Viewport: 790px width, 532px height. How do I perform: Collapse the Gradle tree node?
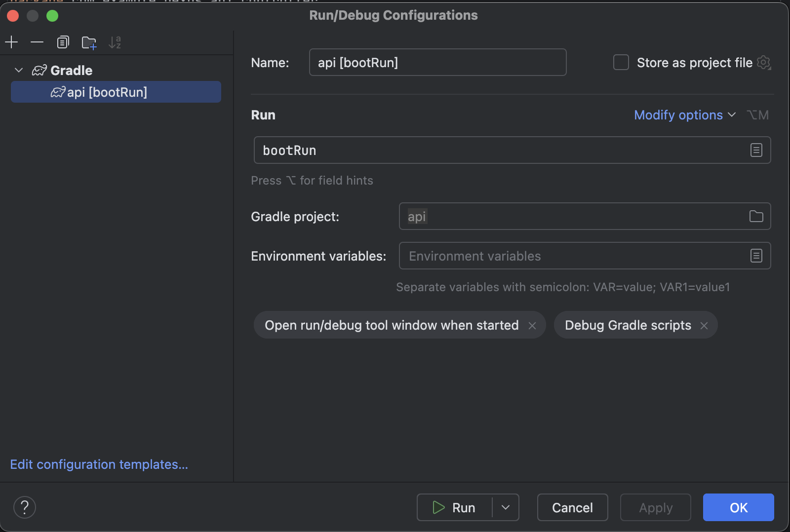tap(19, 70)
